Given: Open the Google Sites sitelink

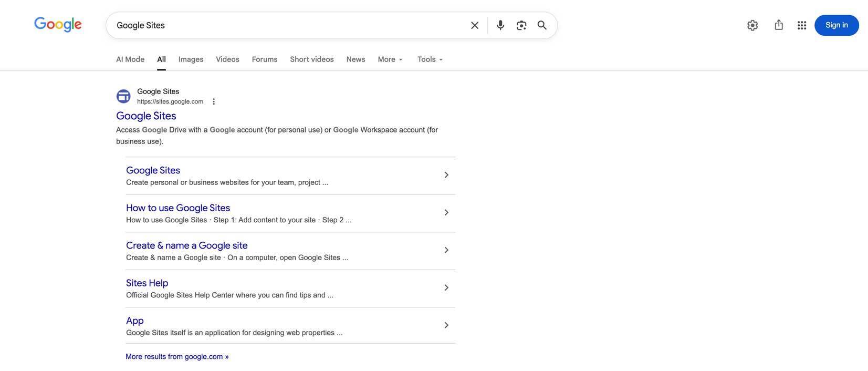Looking at the screenshot, I should 153,170.
